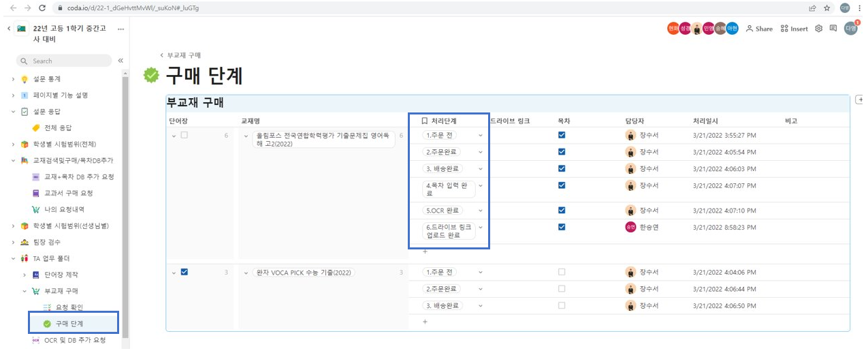Click the list icon of 요청 확인
The image size is (868, 353).
(47, 307)
